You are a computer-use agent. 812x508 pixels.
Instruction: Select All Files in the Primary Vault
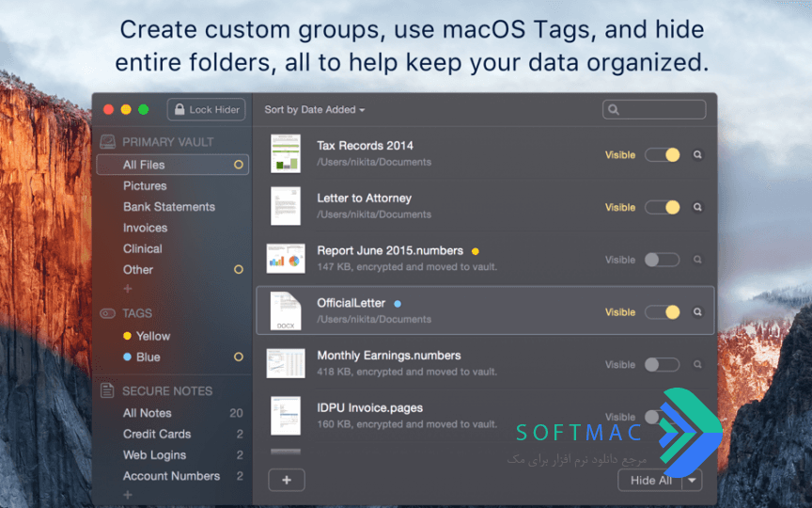tap(172, 165)
